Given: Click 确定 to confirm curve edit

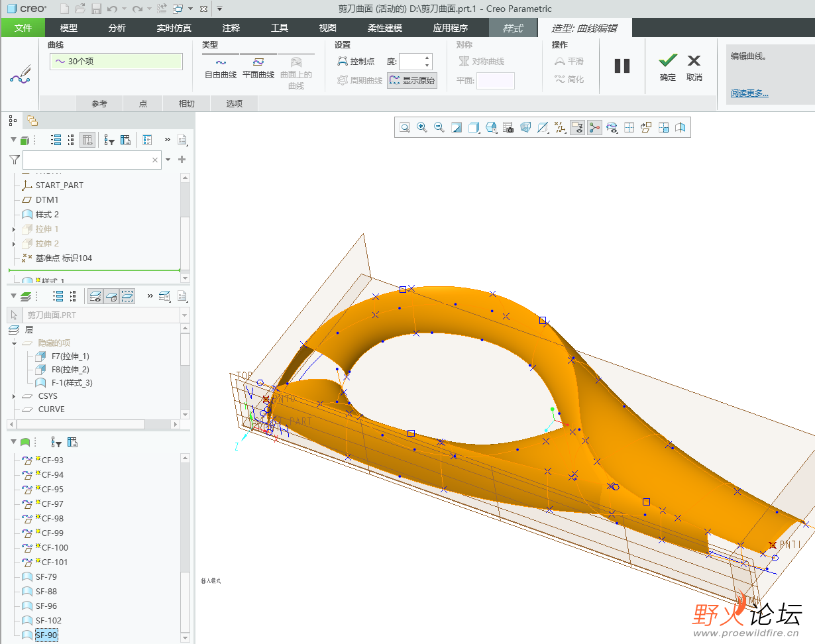Looking at the screenshot, I should click(668, 68).
